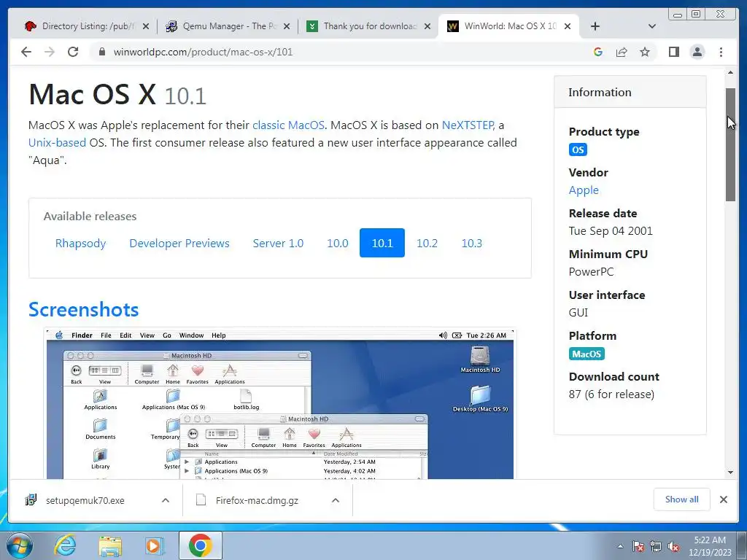The height and width of the screenshot is (560, 747).
Task: Open the taskbar clock and date
Action: point(710,546)
